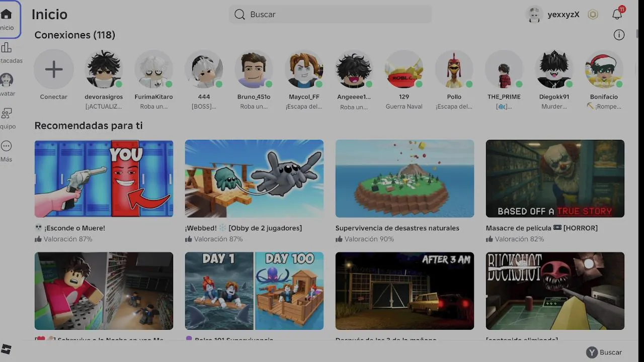
Task: Click the Y Buscar button at bottom right
Action: (x=604, y=352)
